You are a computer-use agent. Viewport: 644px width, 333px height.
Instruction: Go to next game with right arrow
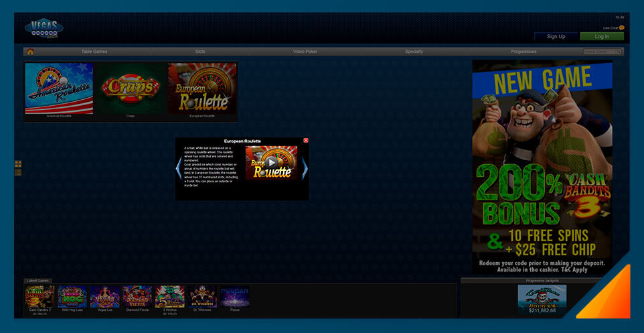305,168
